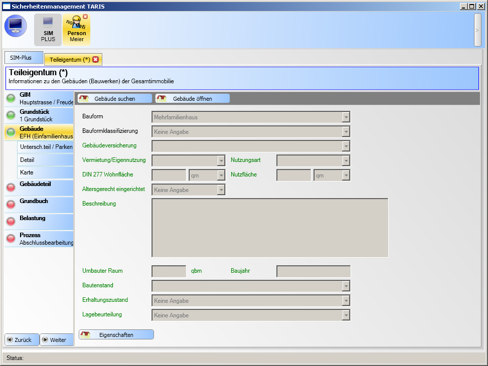
Task: Go to the Grundbuch section
Action: click(39, 205)
